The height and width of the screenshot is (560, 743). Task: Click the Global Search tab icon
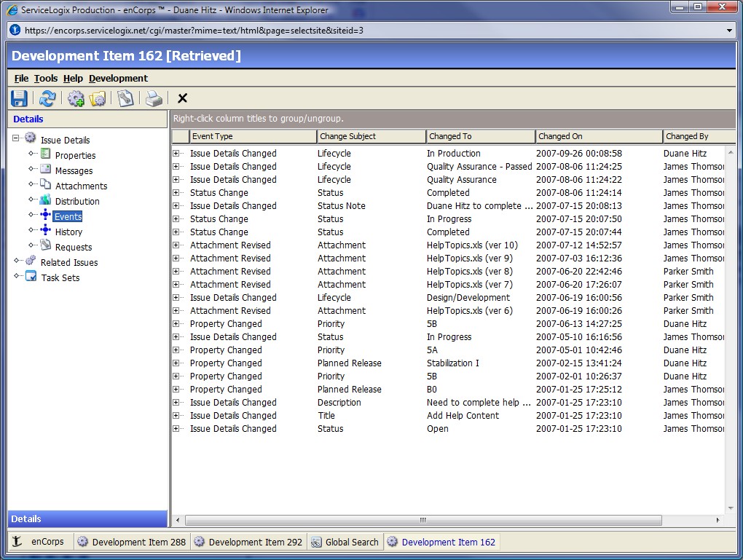(x=316, y=542)
